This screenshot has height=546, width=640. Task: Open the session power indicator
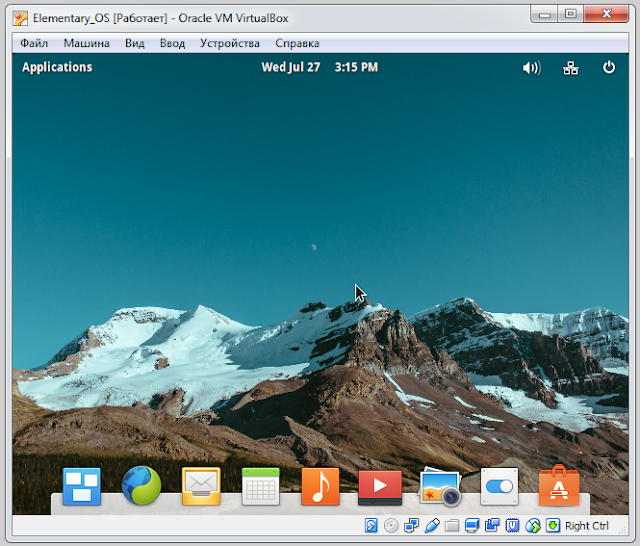click(609, 67)
